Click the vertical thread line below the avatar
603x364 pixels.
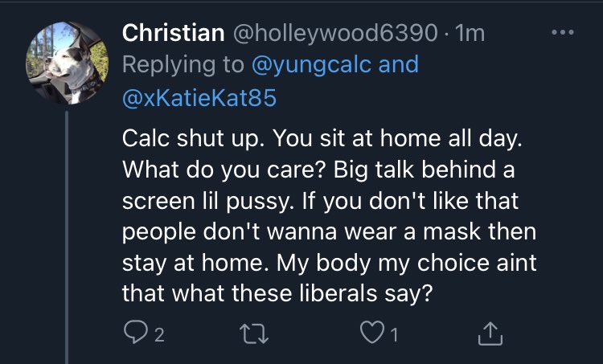pos(68,241)
